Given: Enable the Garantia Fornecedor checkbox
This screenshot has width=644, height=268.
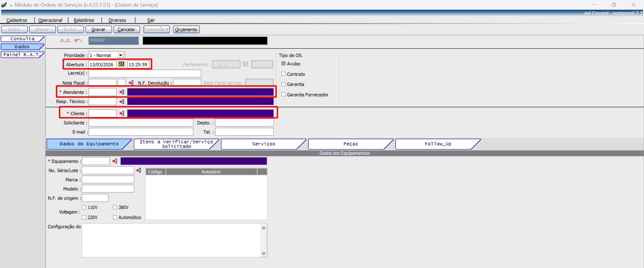Looking at the screenshot, I should pyautogui.click(x=284, y=94).
